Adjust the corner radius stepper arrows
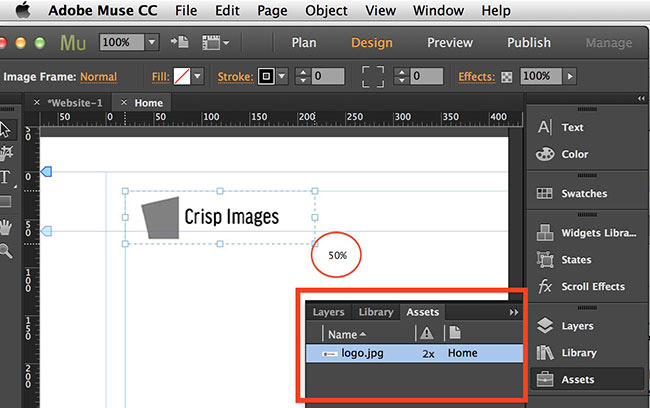The height and width of the screenshot is (408, 650). [401, 76]
